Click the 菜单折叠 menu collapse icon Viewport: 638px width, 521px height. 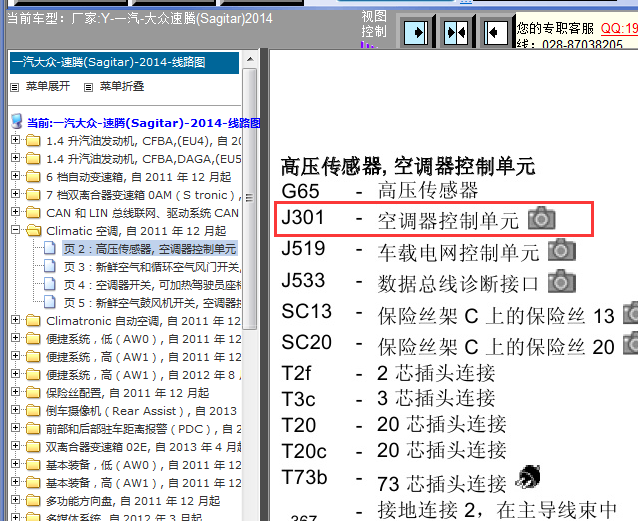(88, 87)
